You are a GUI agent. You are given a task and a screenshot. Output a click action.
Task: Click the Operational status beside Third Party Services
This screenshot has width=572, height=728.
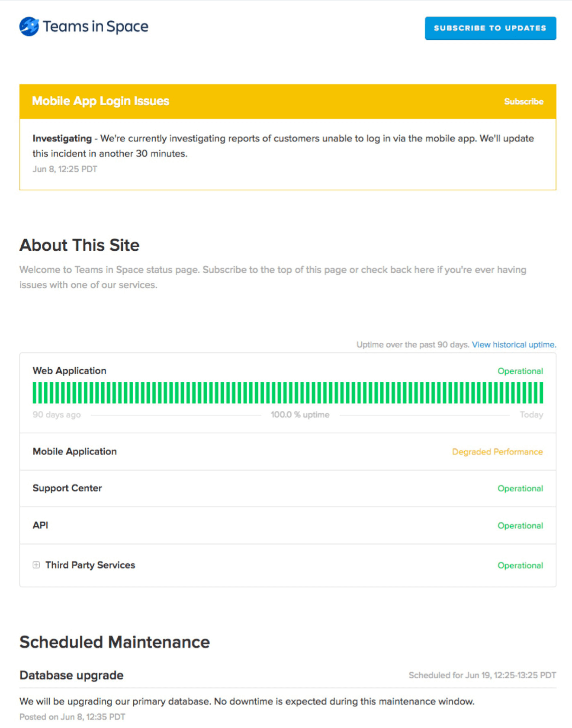[520, 565]
